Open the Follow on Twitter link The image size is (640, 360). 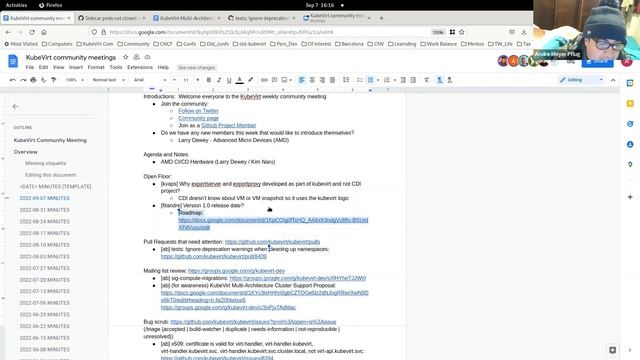point(198,111)
